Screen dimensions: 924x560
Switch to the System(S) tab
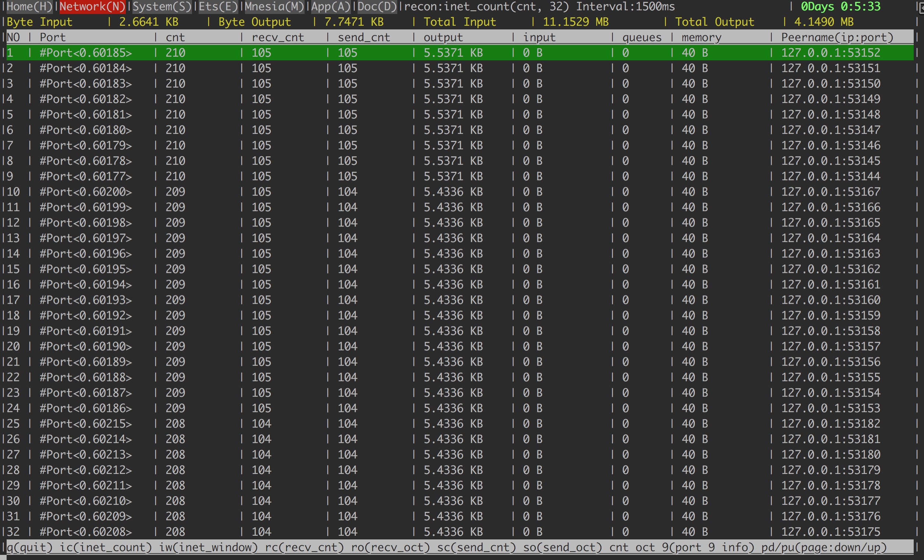click(x=161, y=6)
